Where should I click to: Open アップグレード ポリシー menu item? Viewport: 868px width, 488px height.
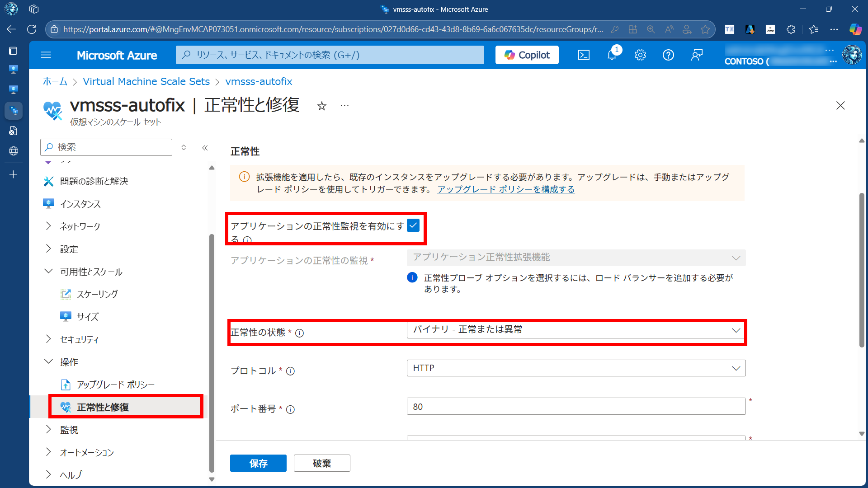pyautogui.click(x=115, y=385)
